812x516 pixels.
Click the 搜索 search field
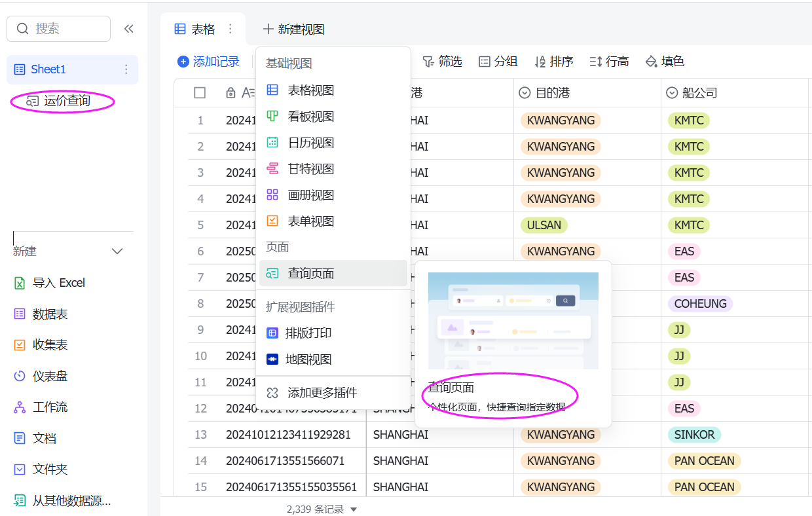pos(59,29)
